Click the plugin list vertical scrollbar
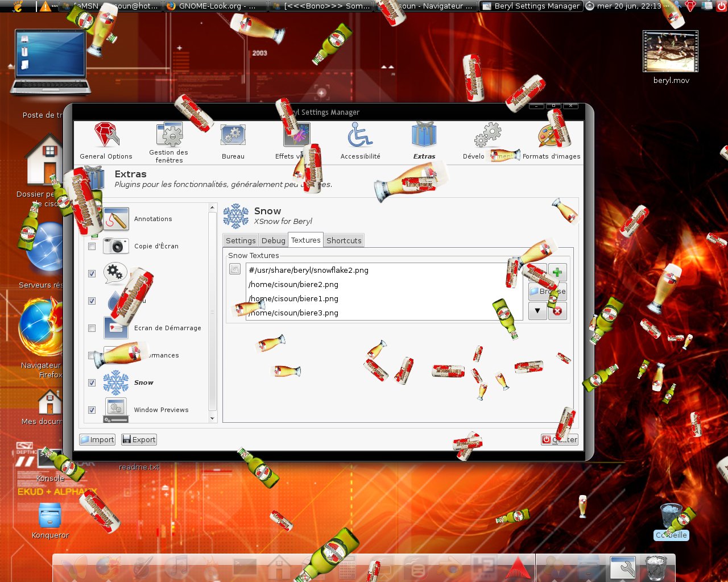The height and width of the screenshot is (582, 728). 212,311
